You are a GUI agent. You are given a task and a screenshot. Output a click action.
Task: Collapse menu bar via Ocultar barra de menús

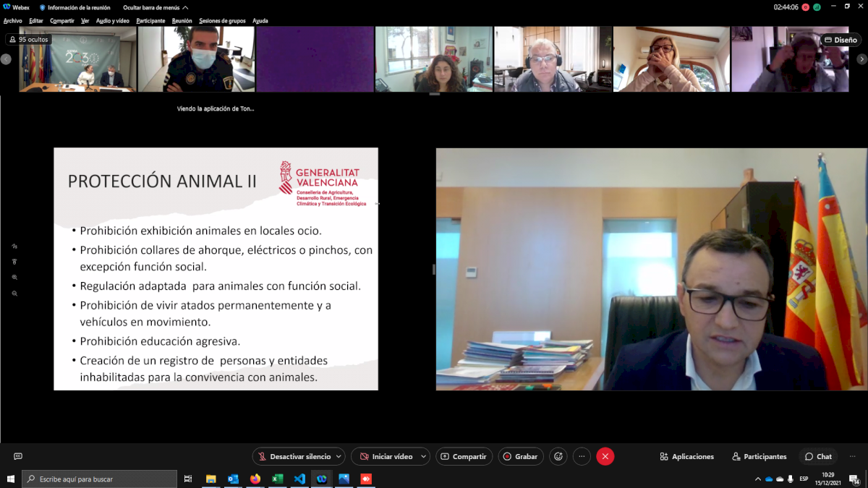coord(156,7)
